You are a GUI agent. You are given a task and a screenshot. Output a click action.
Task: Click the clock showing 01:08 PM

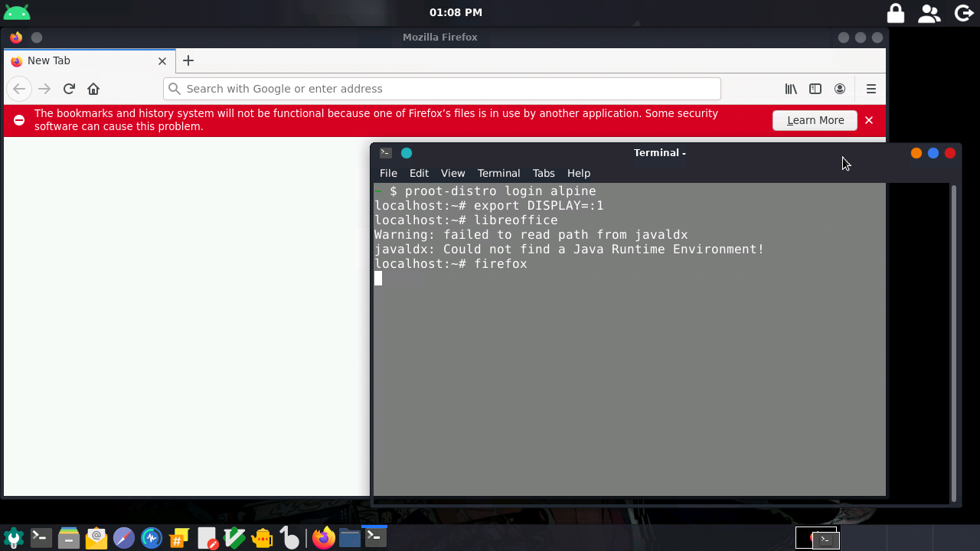(x=456, y=12)
